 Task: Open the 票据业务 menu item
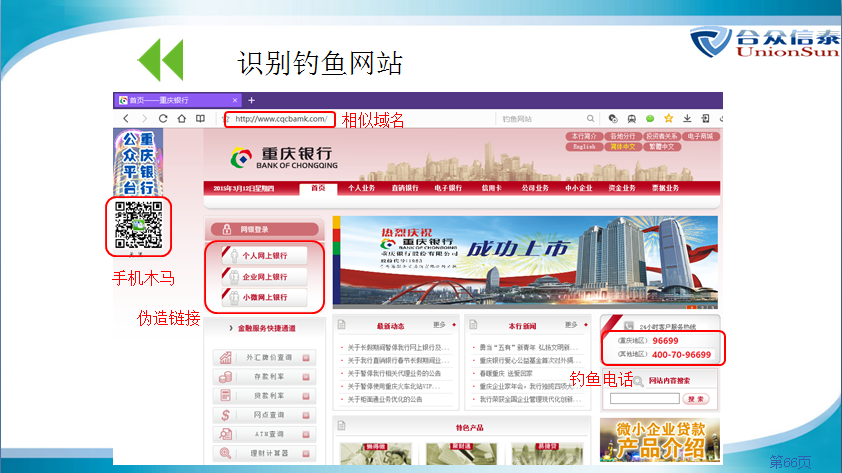[665, 188]
